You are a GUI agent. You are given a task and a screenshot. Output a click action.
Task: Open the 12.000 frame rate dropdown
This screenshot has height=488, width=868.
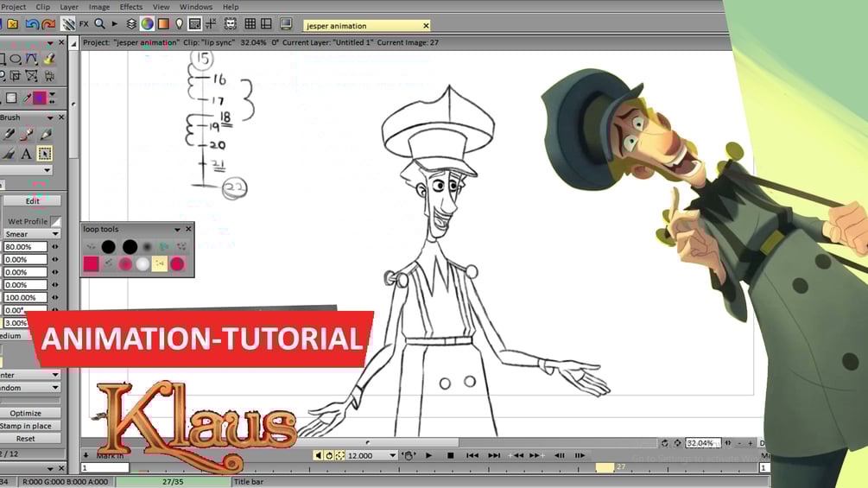(371, 455)
